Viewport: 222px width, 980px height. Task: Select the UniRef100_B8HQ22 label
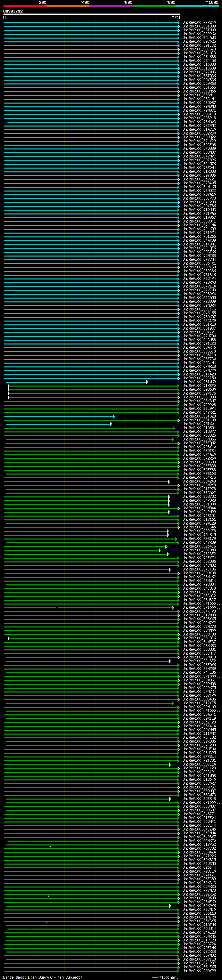199,137
